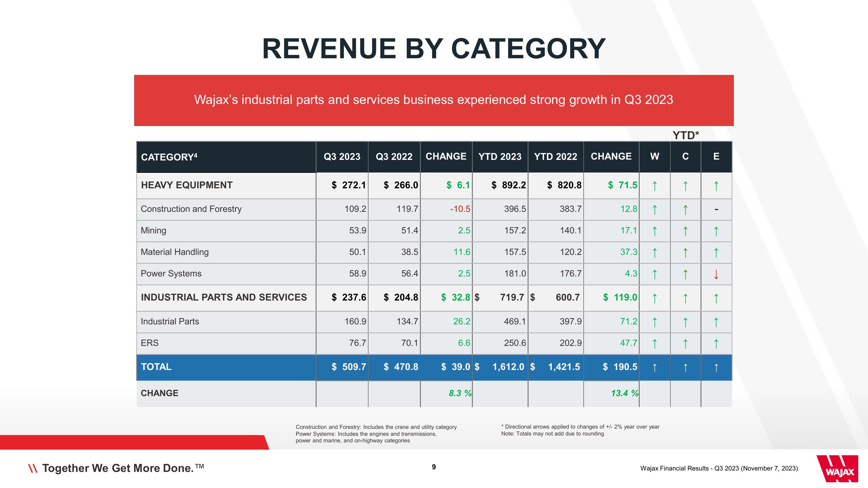Select the Q3 2022 column header
This screenshot has height=488, width=868.
(x=394, y=157)
